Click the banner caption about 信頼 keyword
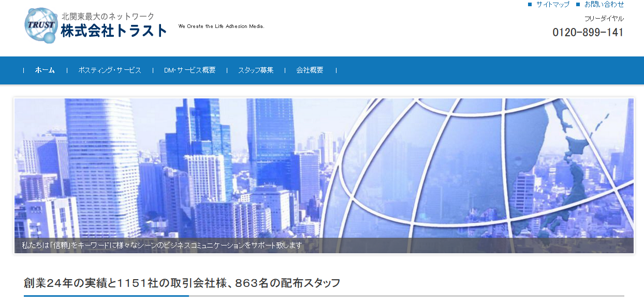Viewport: 644px width, 303px height. coord(162,246)
